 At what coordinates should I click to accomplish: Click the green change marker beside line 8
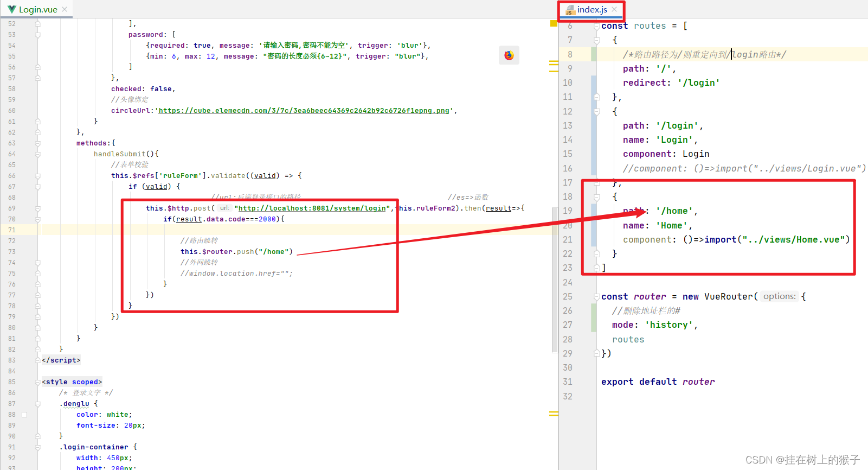point(594,54)
